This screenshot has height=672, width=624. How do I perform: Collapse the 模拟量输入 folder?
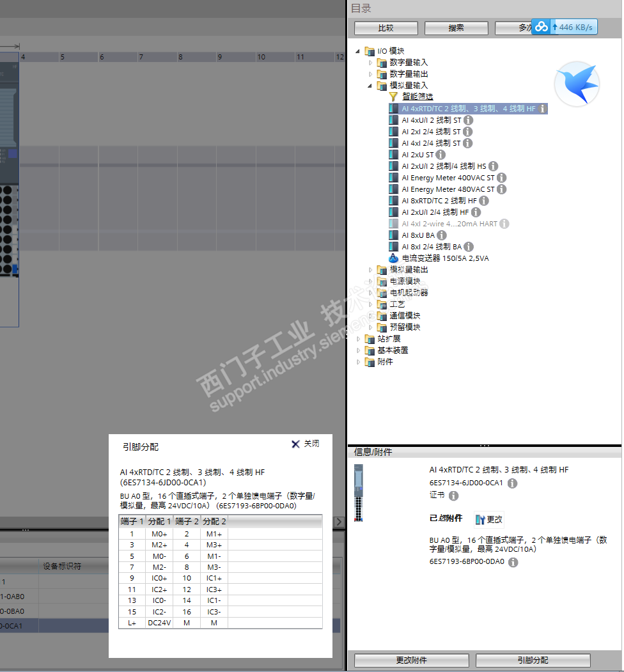[x=370, y=86]
